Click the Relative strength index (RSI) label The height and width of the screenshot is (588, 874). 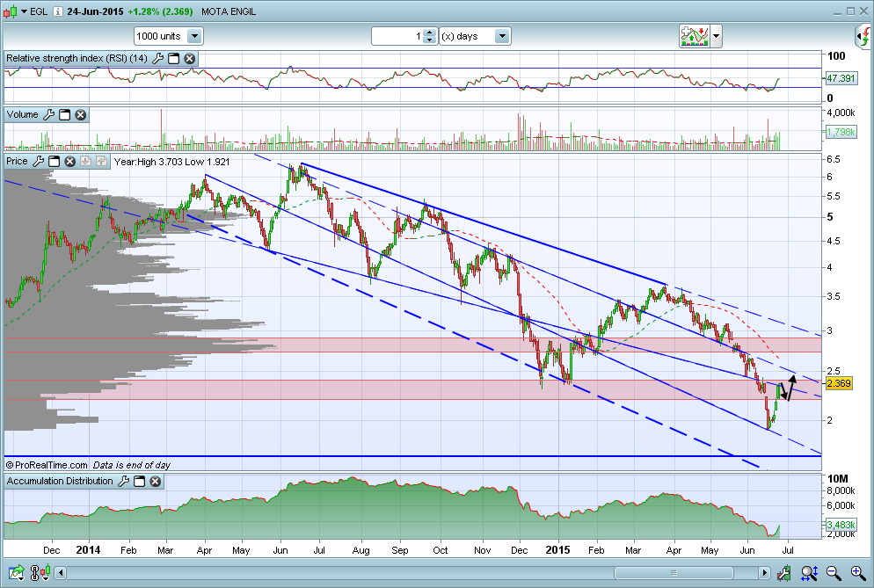coord(76,59)
